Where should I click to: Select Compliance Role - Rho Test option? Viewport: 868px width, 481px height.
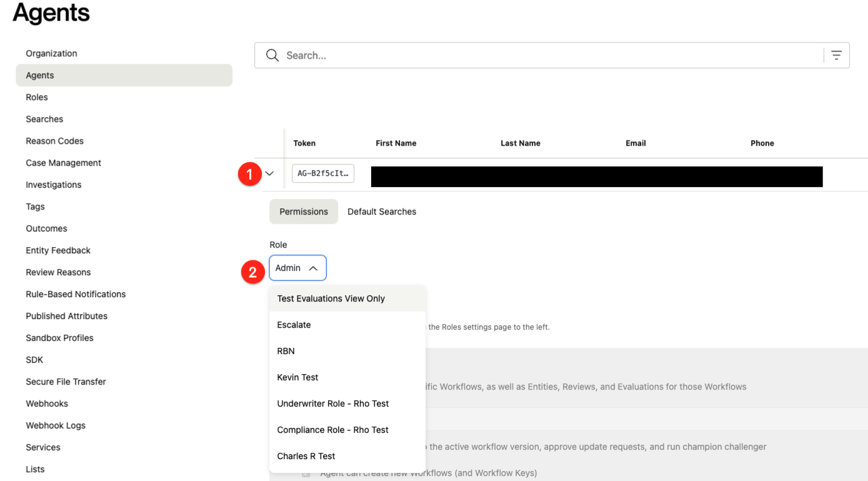[x=332, y=430]
